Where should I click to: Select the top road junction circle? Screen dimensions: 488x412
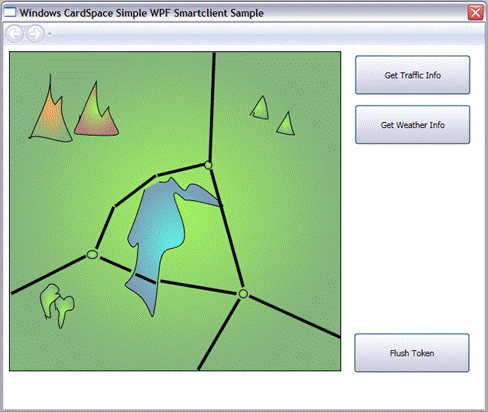[x=208, y=165]
